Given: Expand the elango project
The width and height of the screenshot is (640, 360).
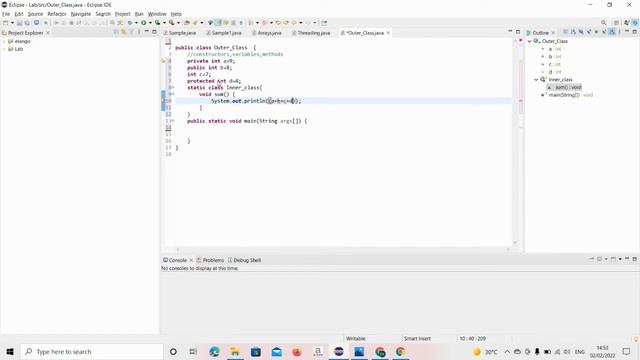Looking at the screenshot, I should tap(4, 41).
